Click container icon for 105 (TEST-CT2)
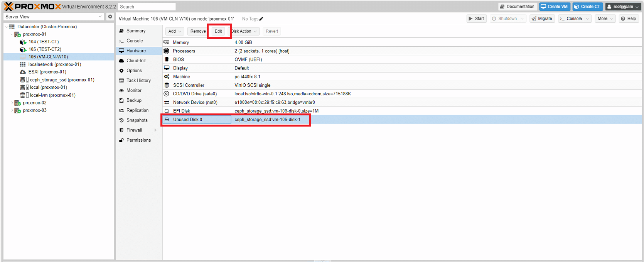 pyautogui.click(x=23, y=49)
